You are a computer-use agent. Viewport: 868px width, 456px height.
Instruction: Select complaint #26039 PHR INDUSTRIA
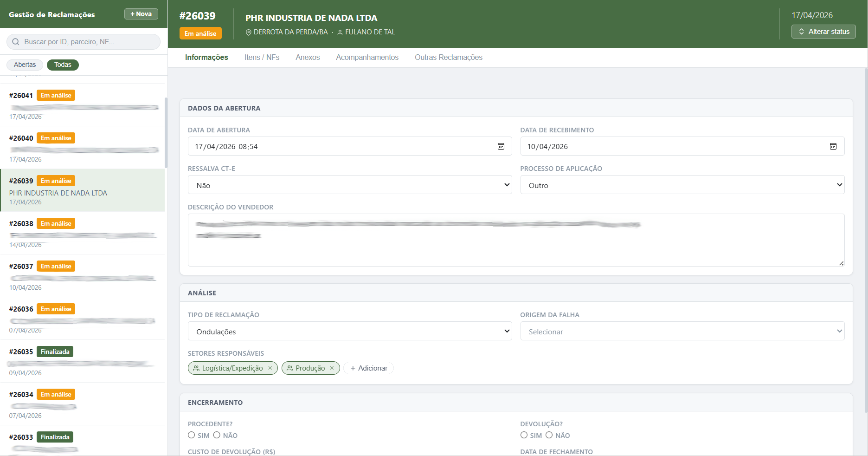(x=83, y=190)
